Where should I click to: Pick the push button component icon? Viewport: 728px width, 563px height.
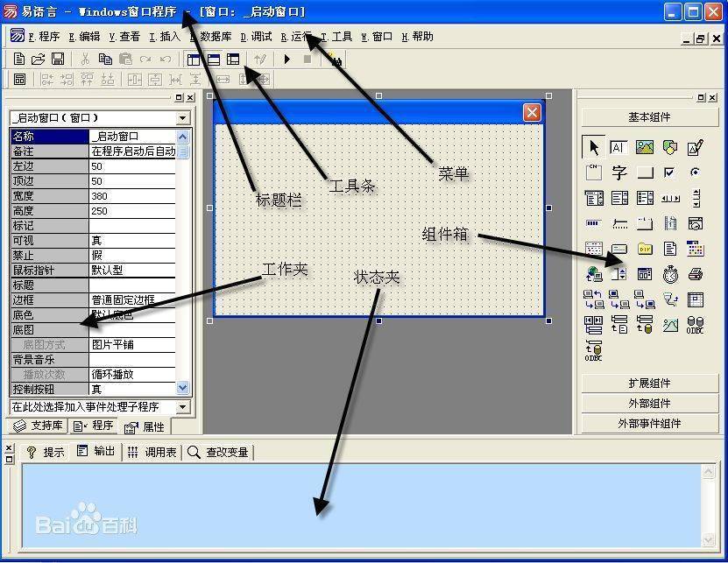[x=645, y=172]
